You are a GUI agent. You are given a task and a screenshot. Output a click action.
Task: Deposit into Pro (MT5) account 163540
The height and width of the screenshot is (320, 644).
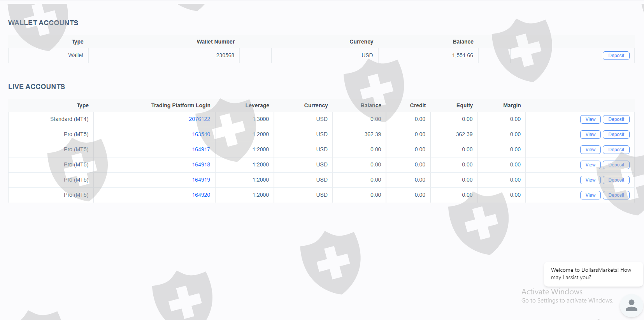point(616,135)
